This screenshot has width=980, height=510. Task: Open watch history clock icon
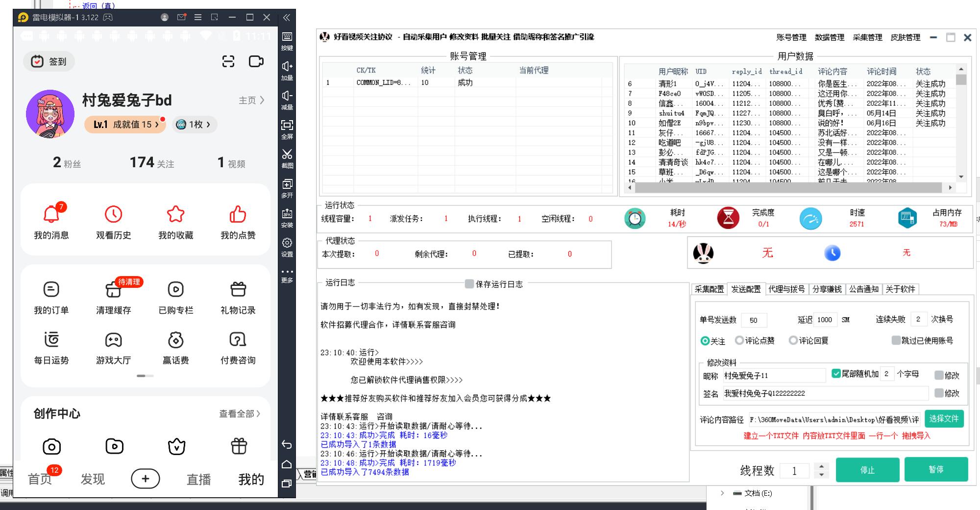coord(113,215)
